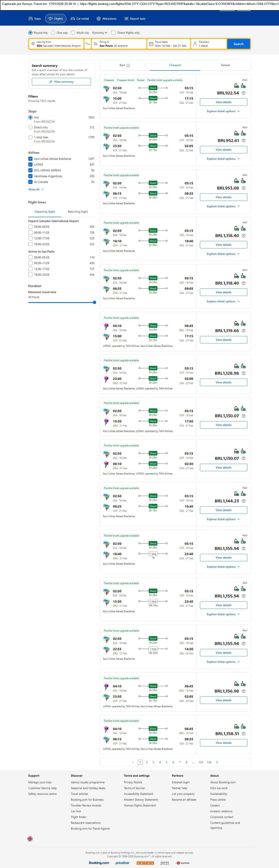Viewport: 279px width, 868px height.
Task: Click the help icon next to BRL922.54 price
Action: point(244,93)
